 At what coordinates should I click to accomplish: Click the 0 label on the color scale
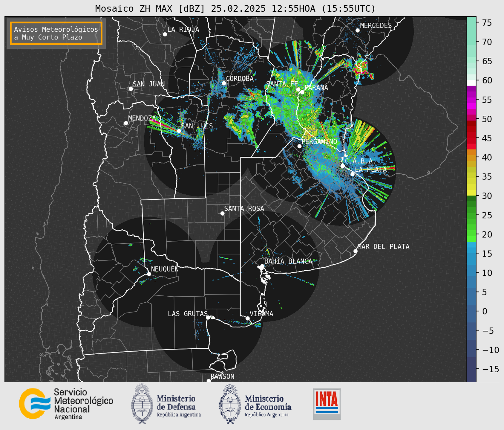[x=484, y=311]
